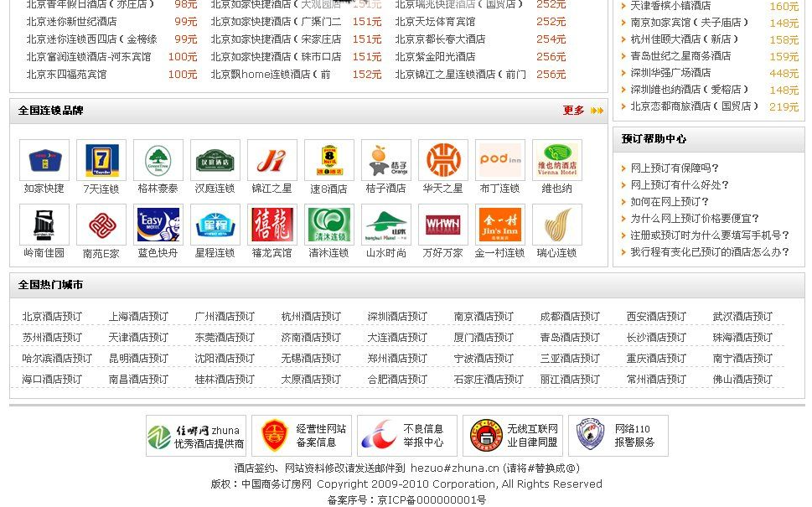Image resolution: width=812 pixels, height=507 pixels.
Task: Select the 星程连锁 brand logo
Action: [215, 225]
